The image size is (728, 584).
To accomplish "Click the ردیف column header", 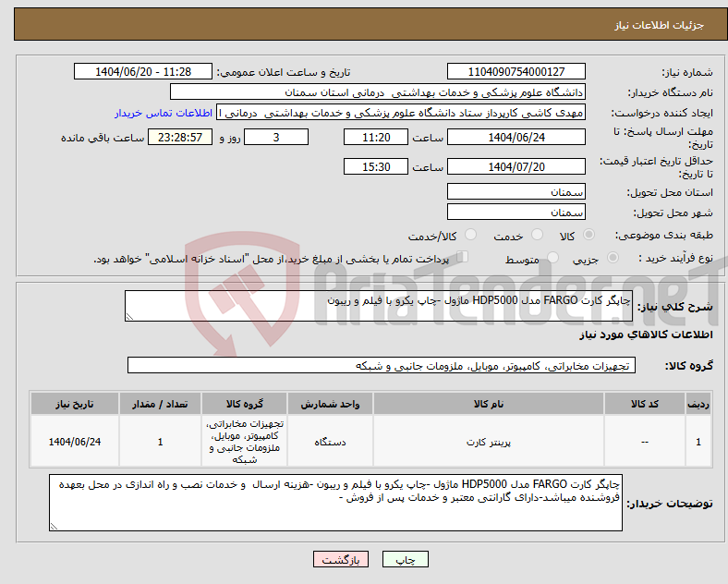I will tap(698, 404).
